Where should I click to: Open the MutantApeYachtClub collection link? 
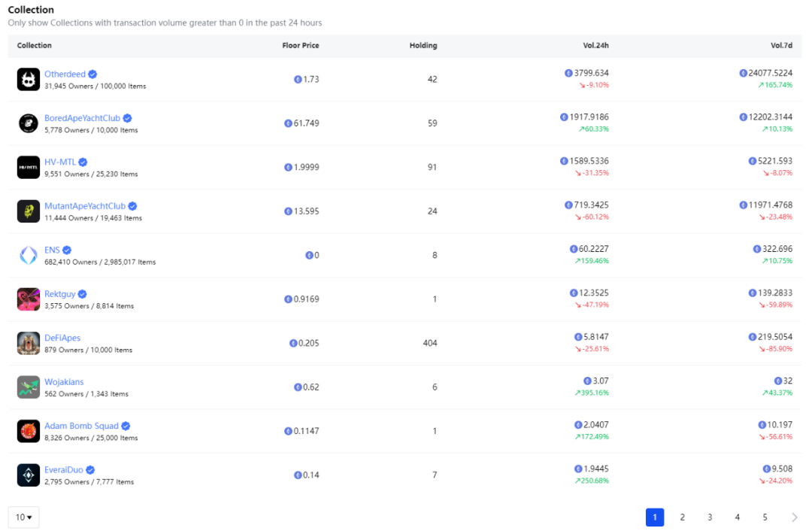85,206
